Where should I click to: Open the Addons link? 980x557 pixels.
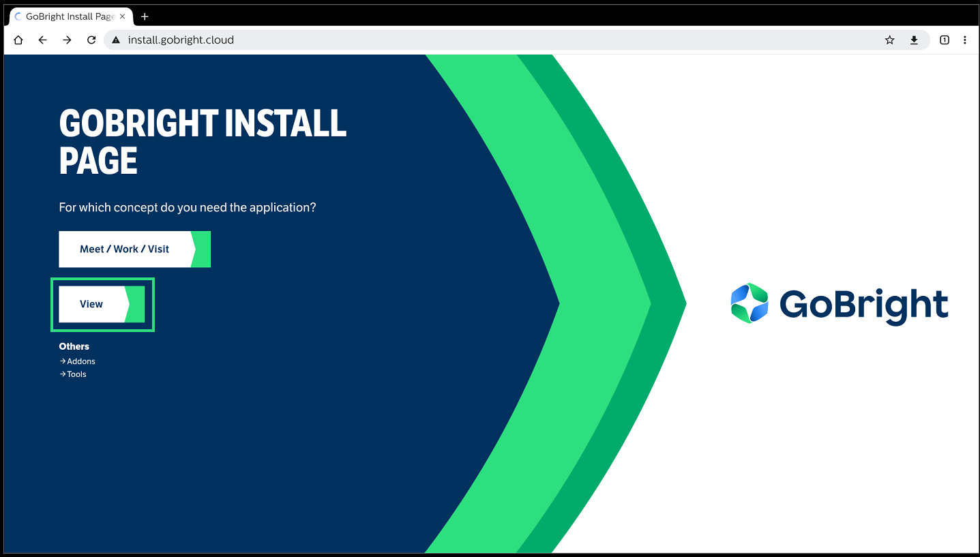80,361
